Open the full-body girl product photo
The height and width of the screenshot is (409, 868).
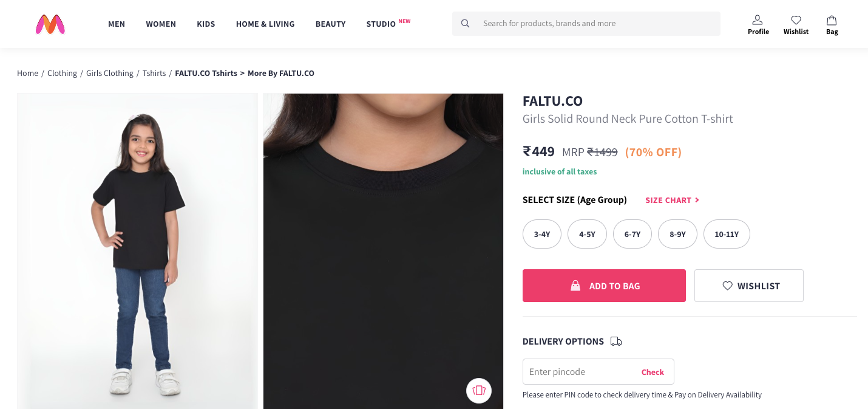[x=137, y=250]
